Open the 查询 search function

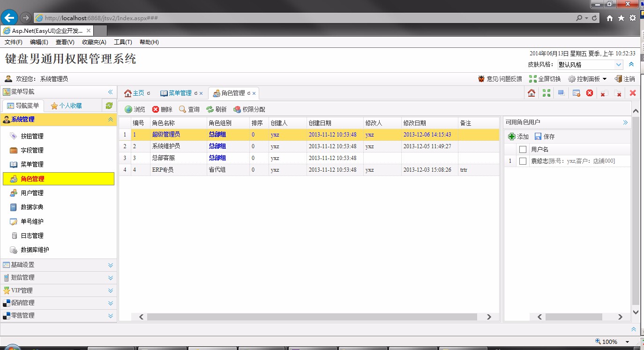[189, 109]
